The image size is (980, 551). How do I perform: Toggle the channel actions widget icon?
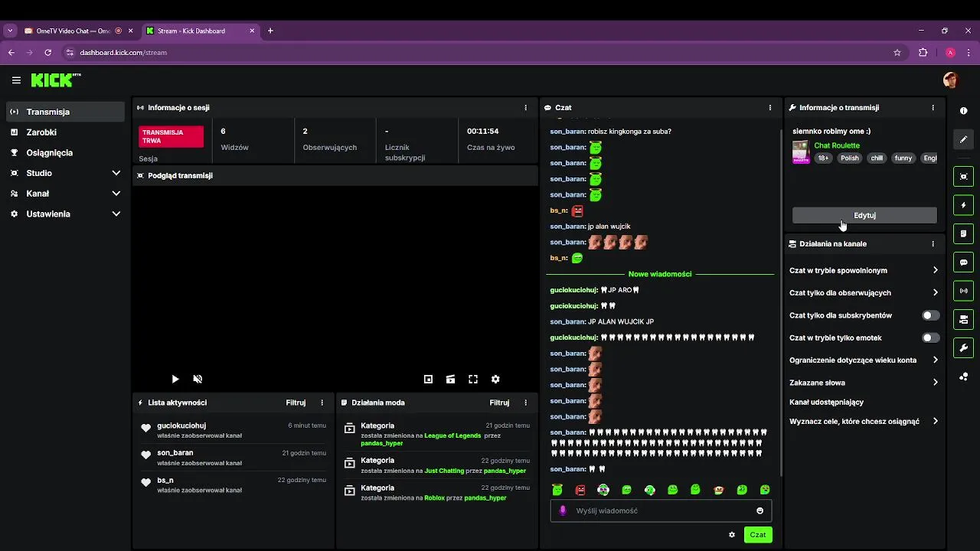(x=963, y=319)
